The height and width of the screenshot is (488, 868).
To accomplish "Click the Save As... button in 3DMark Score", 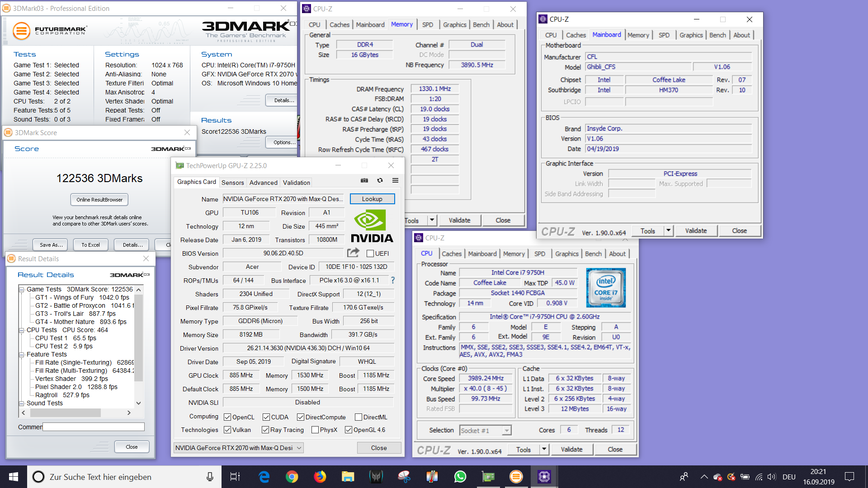I will [x=51, y=244].
